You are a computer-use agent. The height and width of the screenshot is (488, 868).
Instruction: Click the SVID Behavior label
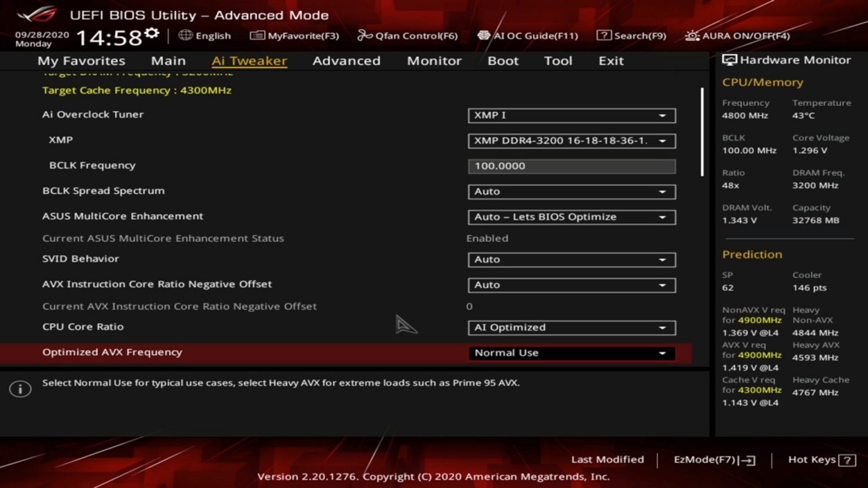[81, 259]
